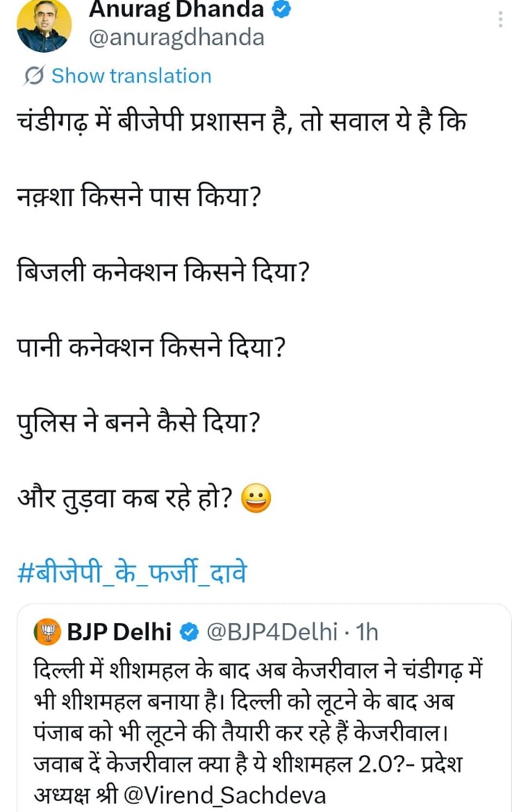
Task: Open BJP Delhi lotus avatar icon
Action: pyautogui.click(x=46, y=633)
